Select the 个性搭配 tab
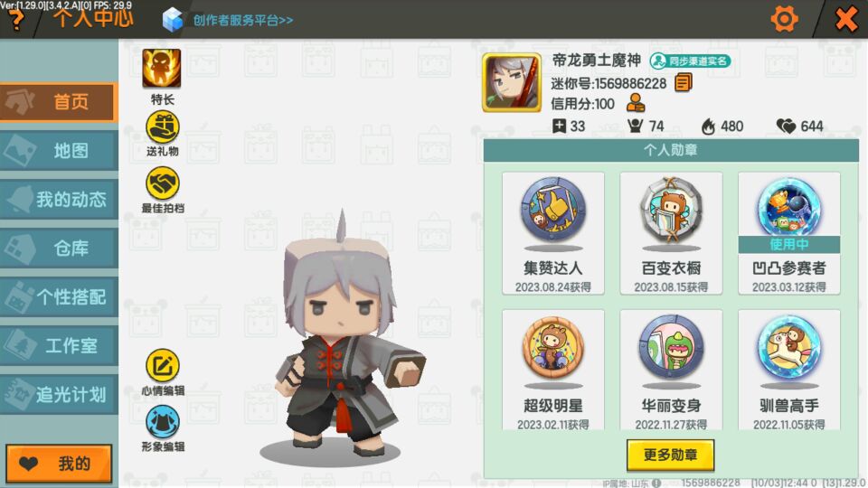This screenshot has width=868, height=488. pos(59,297)
